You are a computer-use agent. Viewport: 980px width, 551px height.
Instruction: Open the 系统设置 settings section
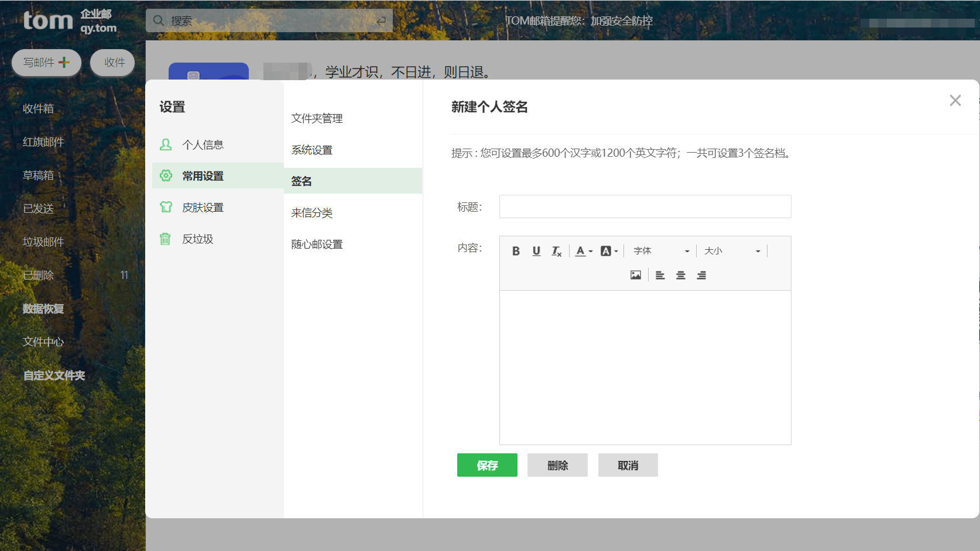coord(312,149)
